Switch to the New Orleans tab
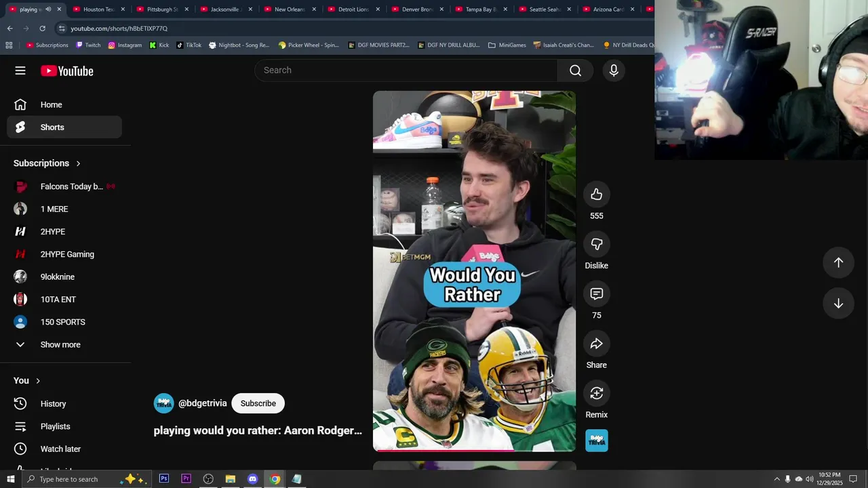 click(x=289, y=9)
